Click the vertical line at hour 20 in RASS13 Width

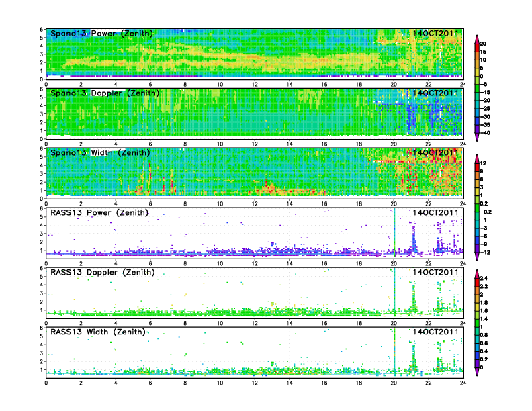point(394,352)
